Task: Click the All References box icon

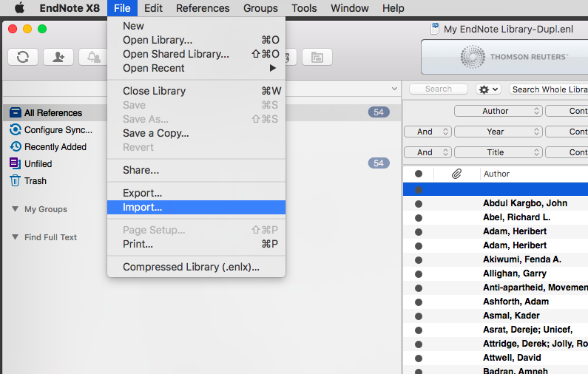Action: pos(16,112)
